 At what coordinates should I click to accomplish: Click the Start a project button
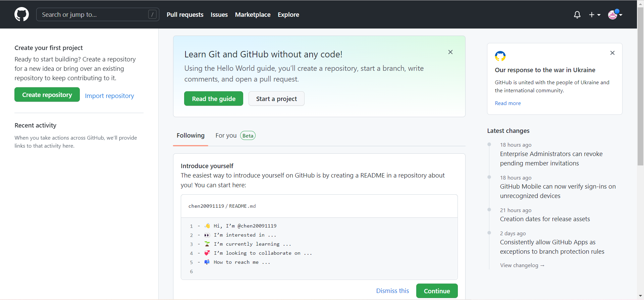276,99
